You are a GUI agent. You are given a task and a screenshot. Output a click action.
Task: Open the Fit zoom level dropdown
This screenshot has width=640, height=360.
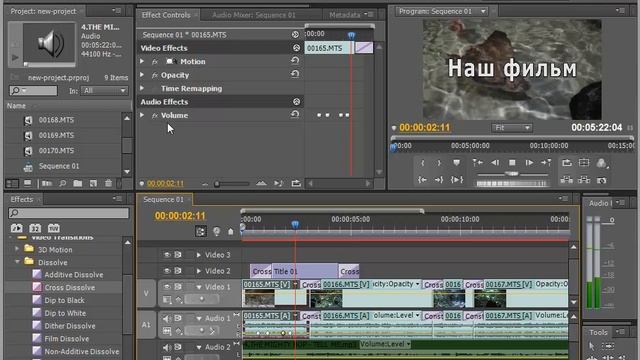(511, 128)
